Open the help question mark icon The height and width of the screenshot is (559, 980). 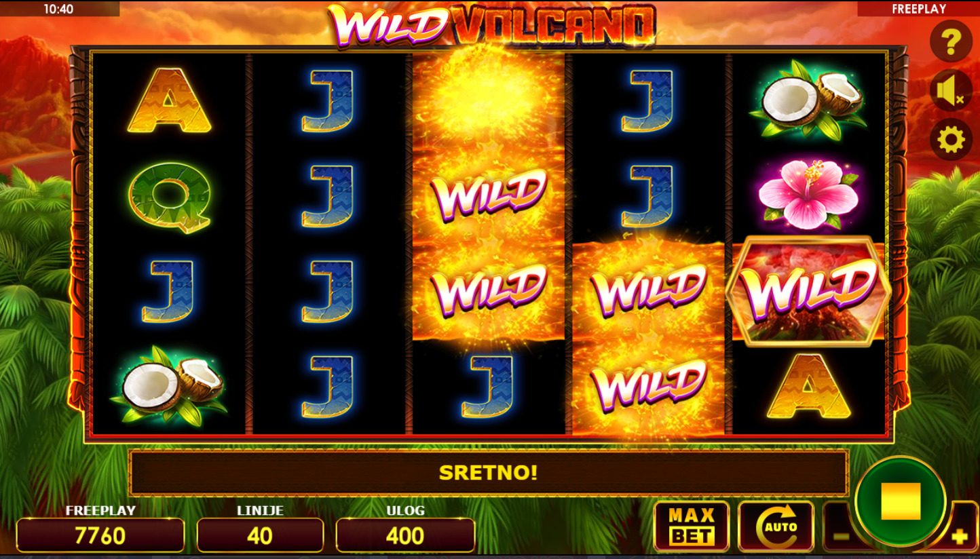pyautogui.click(x=951, y=42)
